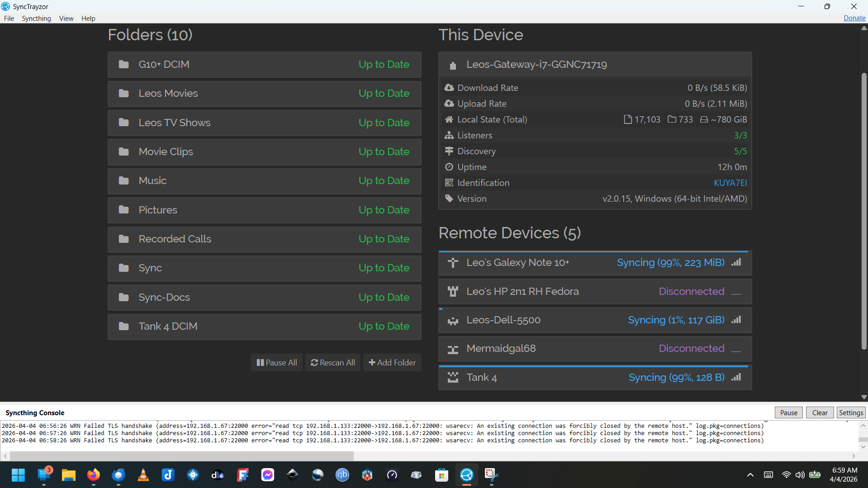The image size is (868, 488).
Task: Open the View menu
Action: tap(66, 19)
